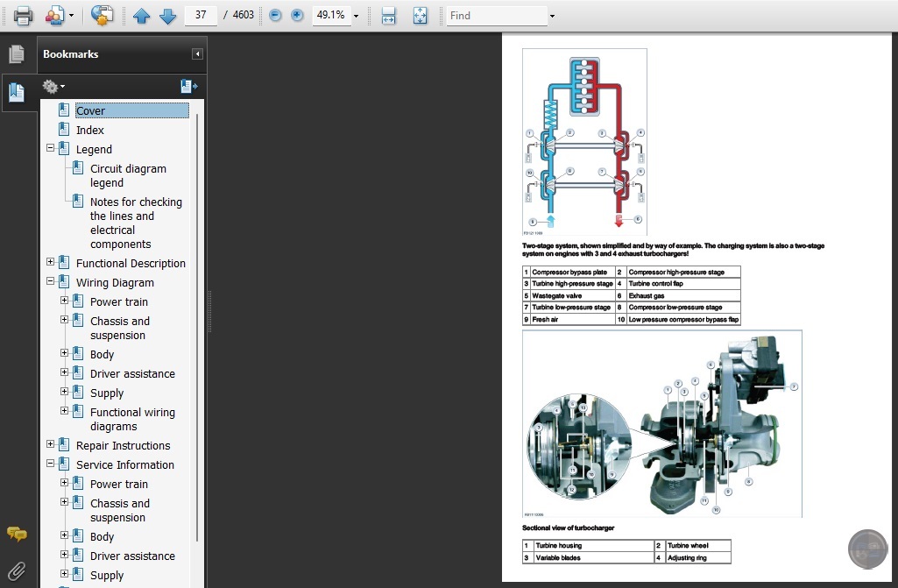Click into the Find search box
Viewport: 898px width, 588px height.
tap(497, 16)
